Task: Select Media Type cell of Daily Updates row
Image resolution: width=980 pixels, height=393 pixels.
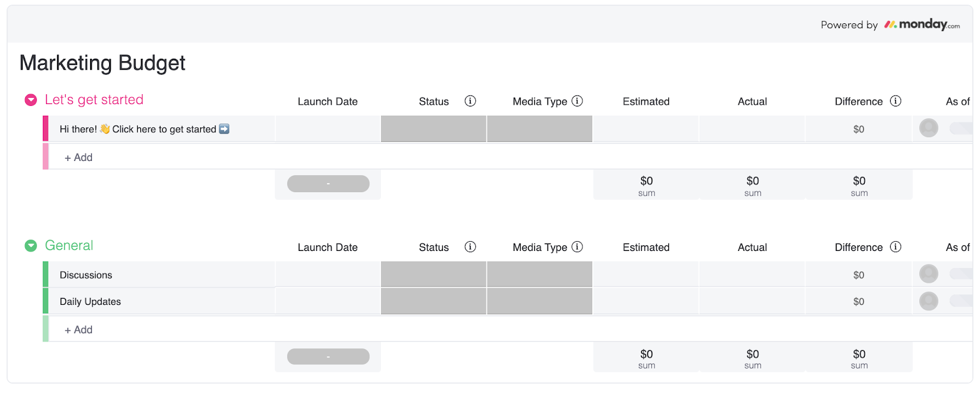Action: (540, 301)
